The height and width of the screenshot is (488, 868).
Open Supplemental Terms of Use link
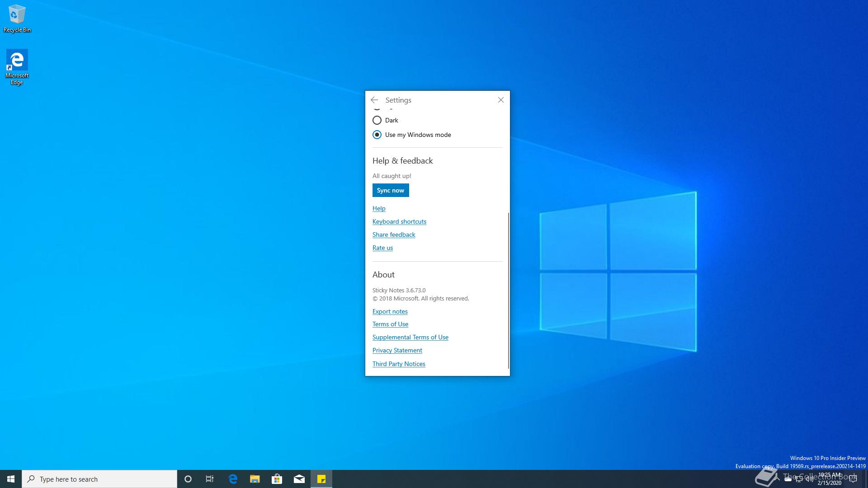[x=410, y=337]
